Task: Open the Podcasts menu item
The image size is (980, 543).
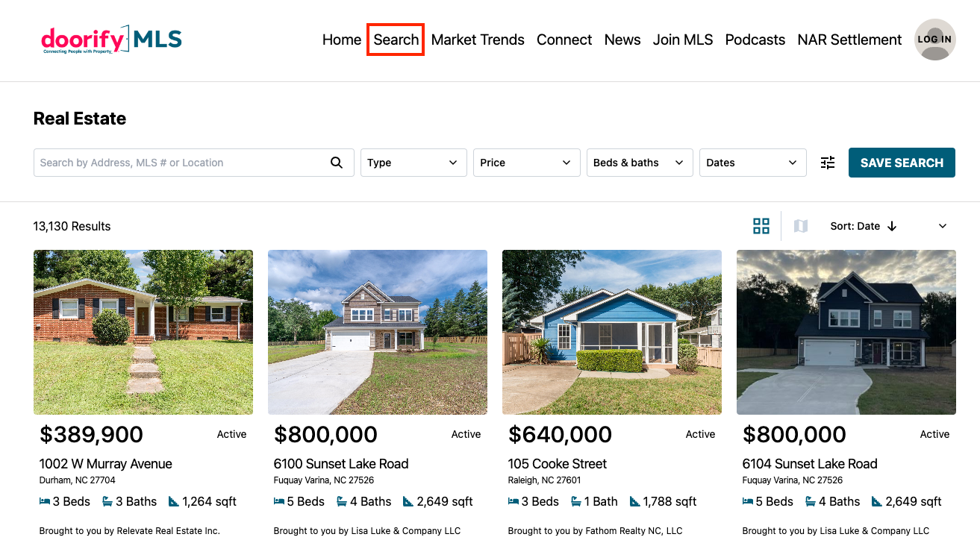Action: point(755,40)
